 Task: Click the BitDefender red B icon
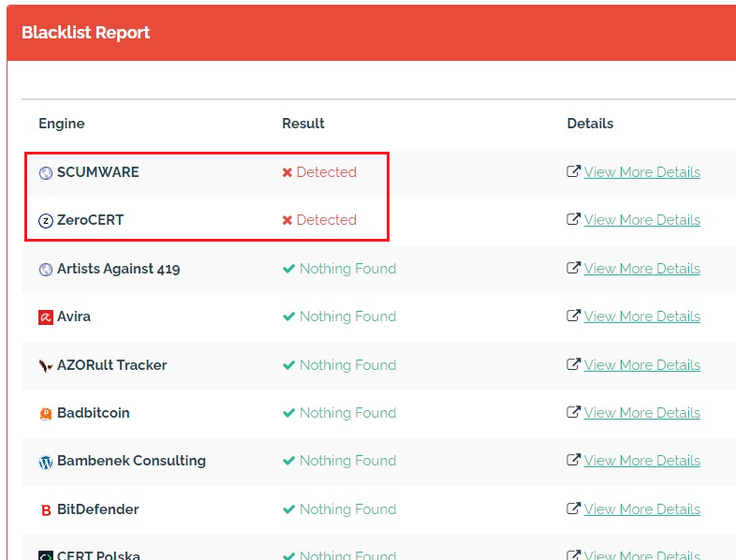tap(46, 510)
